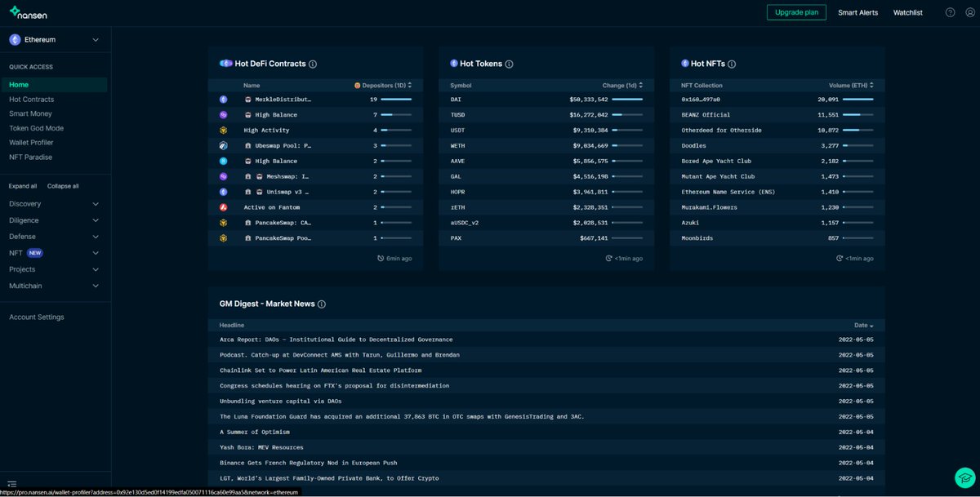The height and width of the screenshot is (497, 980).
Task: Click refresh clock icon under Hot Tokens
Action: pyautogui.click(x=609, y=258)
